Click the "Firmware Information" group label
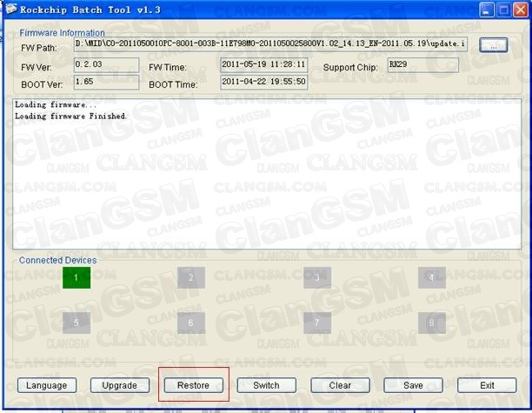 (62, 32)
